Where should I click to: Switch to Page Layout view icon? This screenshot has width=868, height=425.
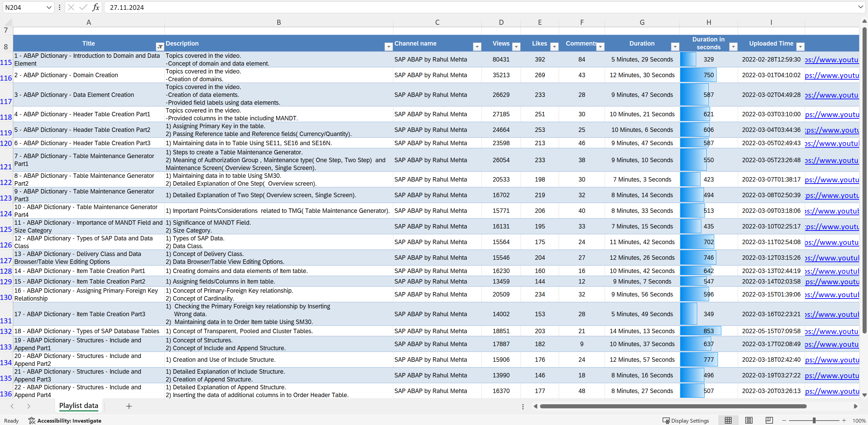click(x=749, y=421)
